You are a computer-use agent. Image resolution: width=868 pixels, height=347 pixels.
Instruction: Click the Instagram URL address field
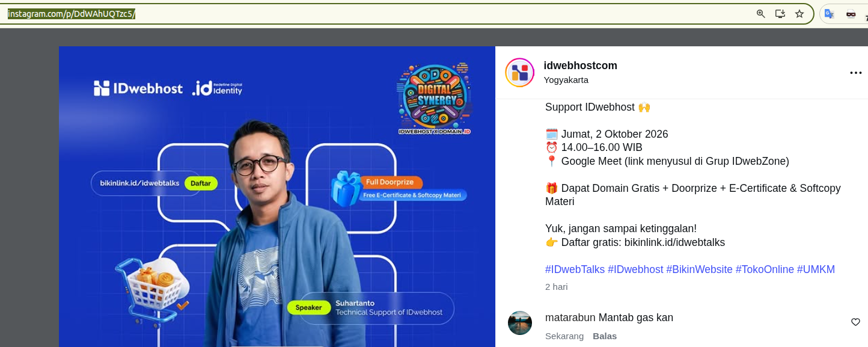[x=379, y=14]
